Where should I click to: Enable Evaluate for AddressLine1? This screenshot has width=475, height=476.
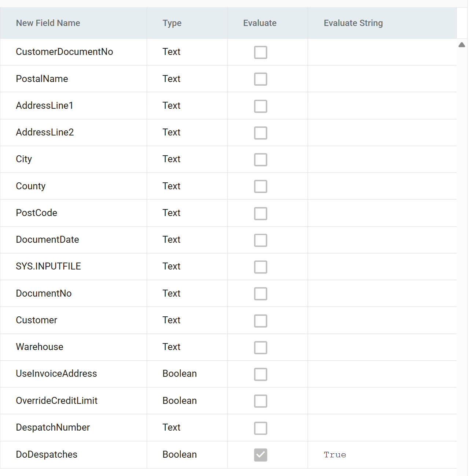point(261,106)
